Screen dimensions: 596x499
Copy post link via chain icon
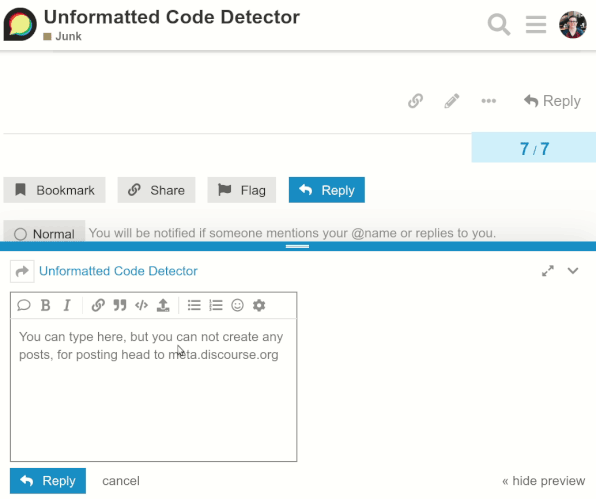415,101
